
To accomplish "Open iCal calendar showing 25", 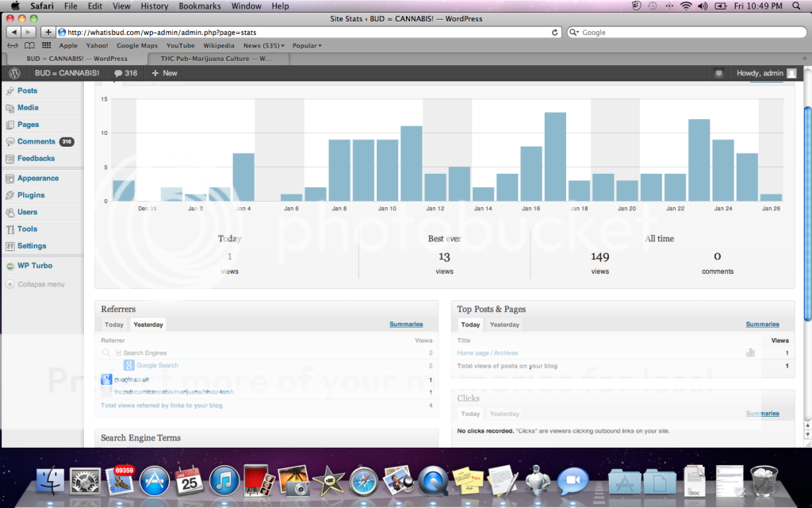I will click(x=189, y=480).
